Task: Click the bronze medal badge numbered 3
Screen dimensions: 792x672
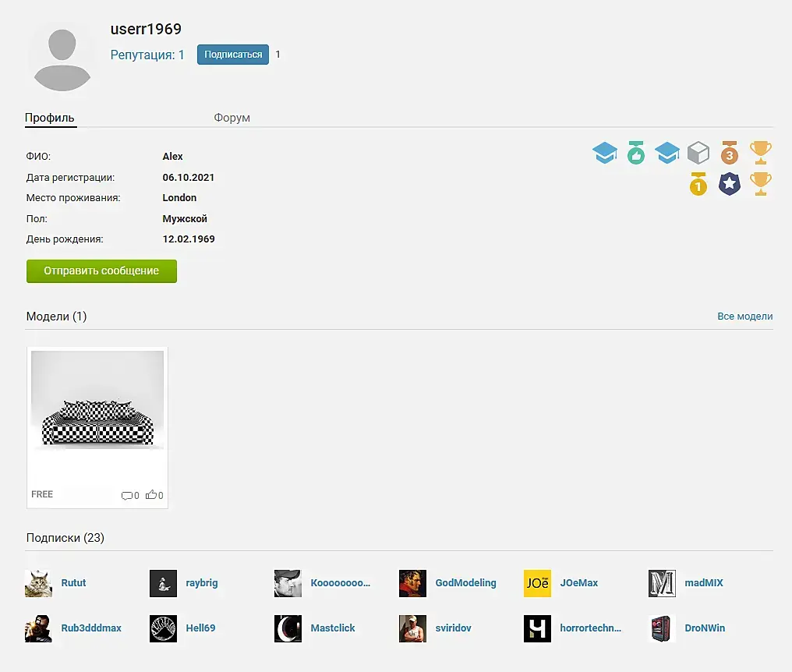Action: coord(730,153)
